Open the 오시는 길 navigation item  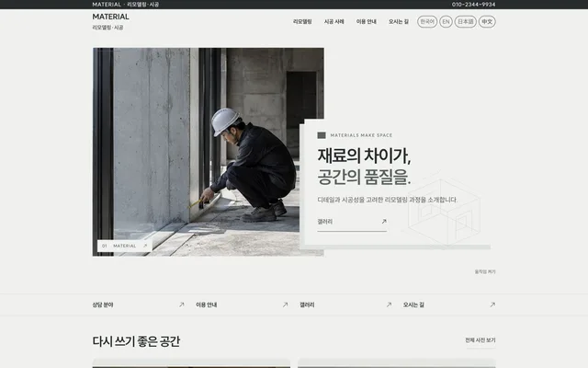pyautogui.click(x=399, y=22)
